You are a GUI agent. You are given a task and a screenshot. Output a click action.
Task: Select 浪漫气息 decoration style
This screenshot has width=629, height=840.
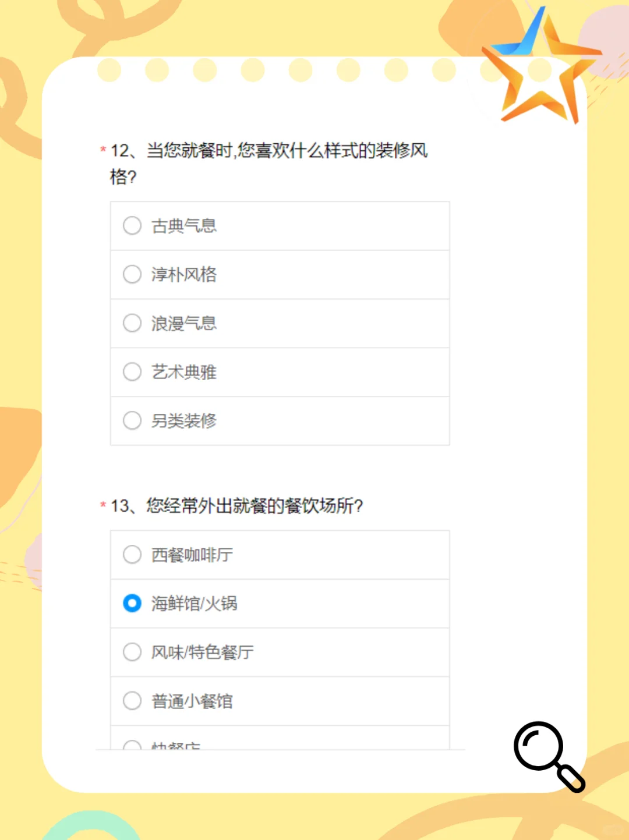coord(132,323)
